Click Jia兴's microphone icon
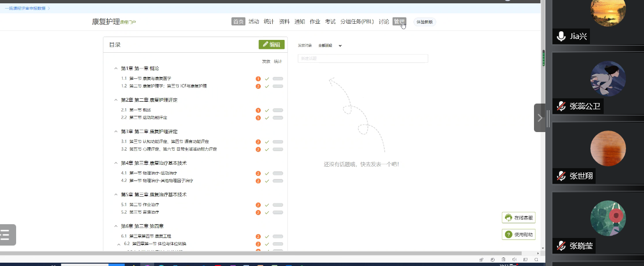Viewport: 644px width, 266px height. pos(561,36)
